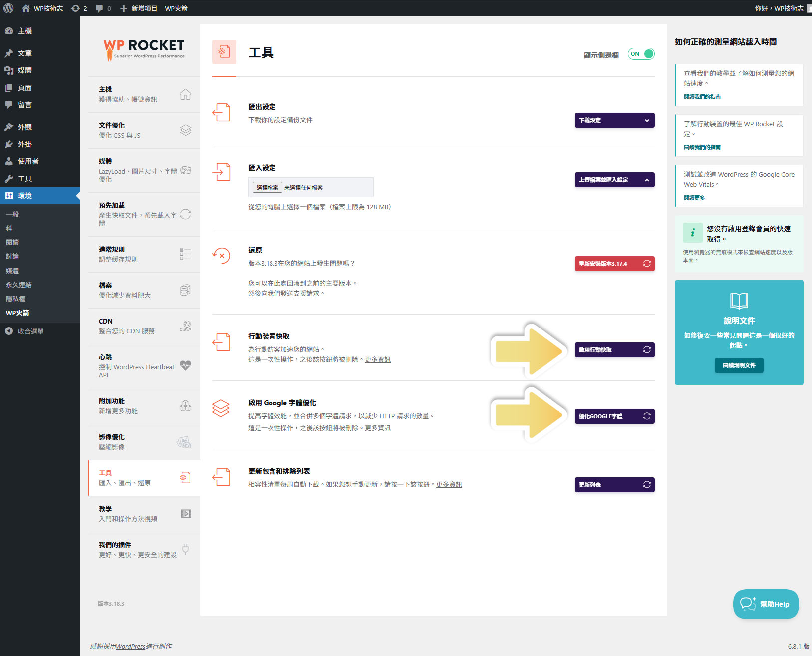The height and width of the screenshot is (656, 812).
Task: Select the 一般 settings submenu item
Action: tap(12, 214)
